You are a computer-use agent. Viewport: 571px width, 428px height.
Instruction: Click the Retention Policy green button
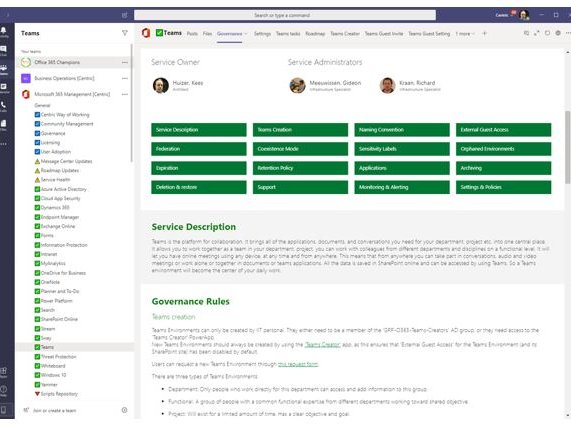point(300,168)
